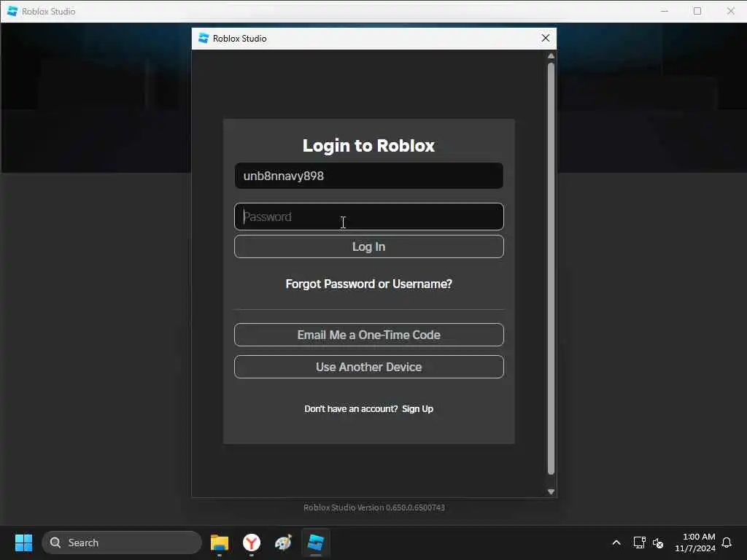Open the notifications bell icon
The width and height of the screenshot is (747, 560).
[727, 542]
